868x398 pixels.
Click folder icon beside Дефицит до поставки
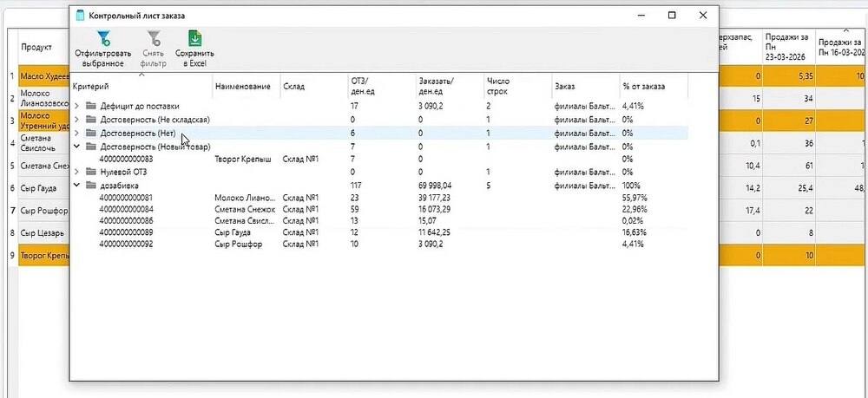tap(91, 106)
